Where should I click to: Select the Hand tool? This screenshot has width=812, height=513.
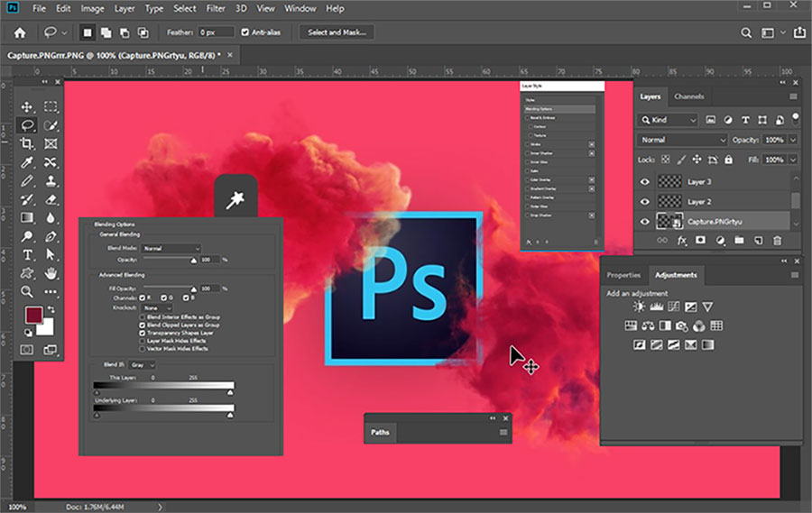pos(51,273)
